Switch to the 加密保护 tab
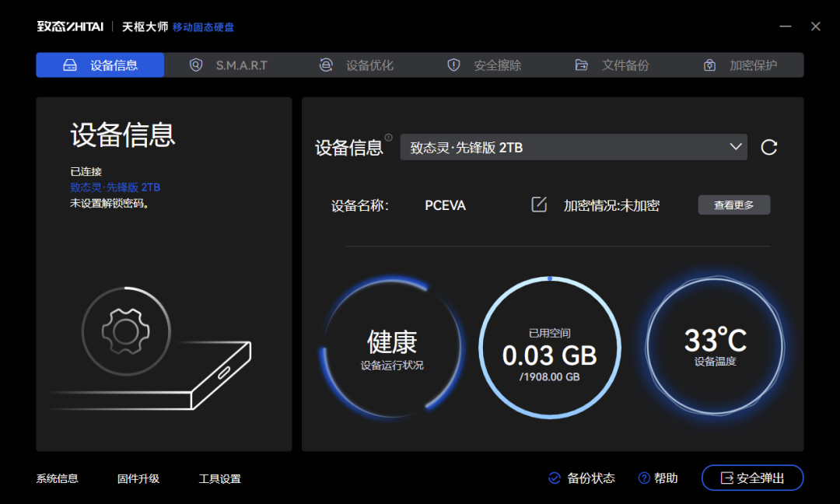This screenshot has width=840, height=504. coord(740,65)
